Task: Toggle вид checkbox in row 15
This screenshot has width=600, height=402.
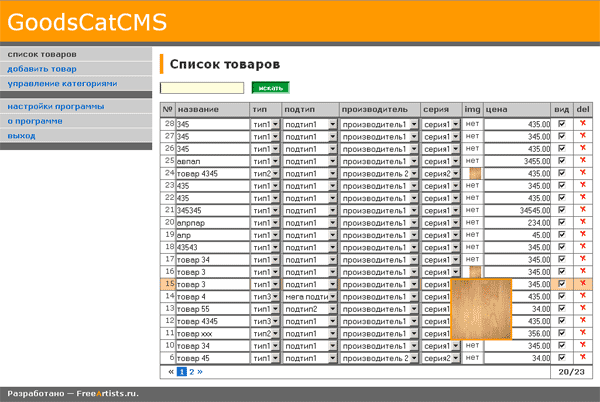Action: click(562, 284)
